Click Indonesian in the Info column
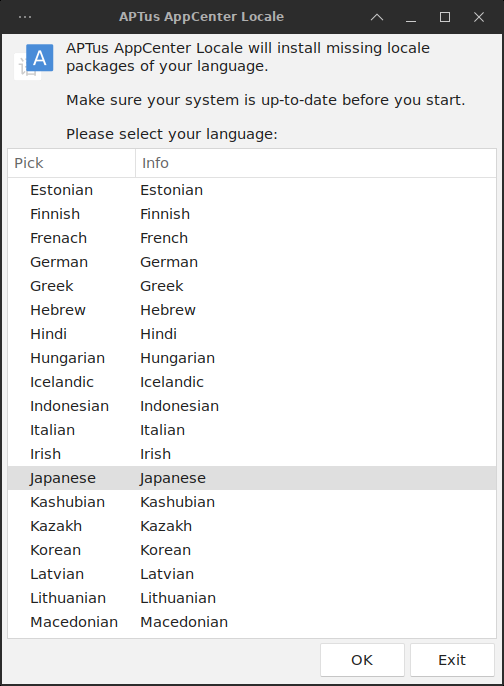The width and height of the screenshot is (504, 686). click(x=179, y=406)
